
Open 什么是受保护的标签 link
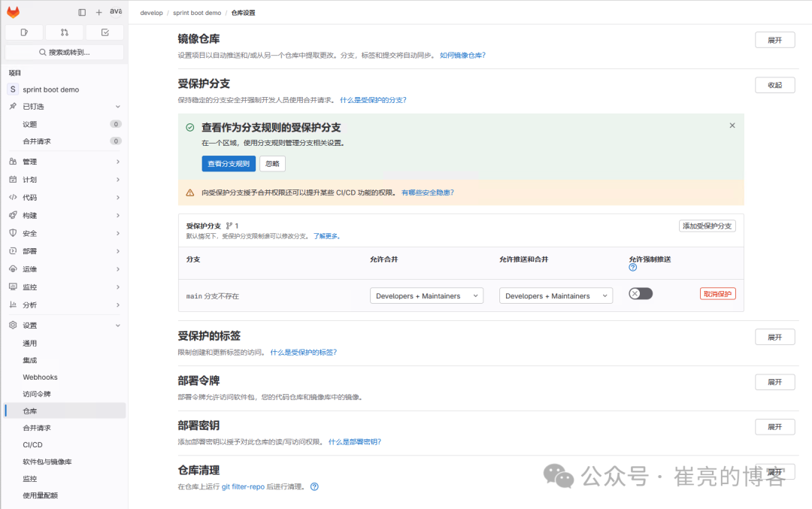click(304, 352)
